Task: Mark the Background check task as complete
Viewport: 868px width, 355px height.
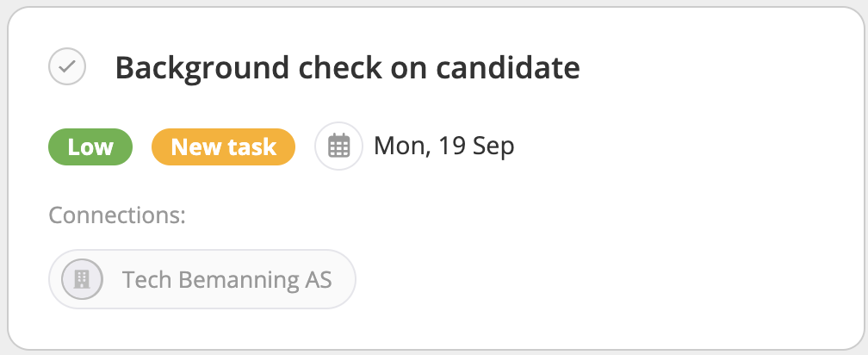Action: [67, 67]
